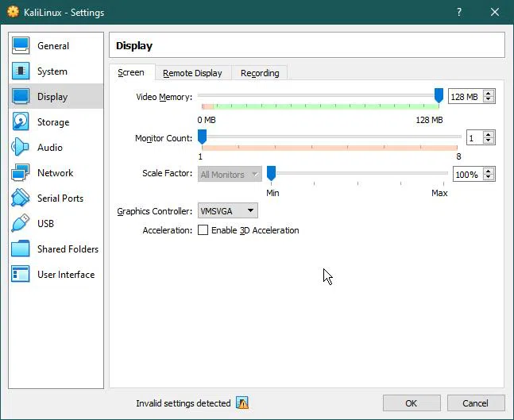Image resolution: width=514 pixels, height=420 pixels.
Task: Click the Monitor Count value field
Action: (x=474, y=138)
